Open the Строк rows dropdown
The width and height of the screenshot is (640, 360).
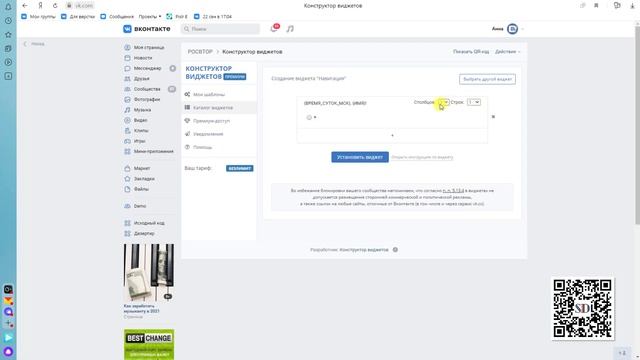pos(474,102)
